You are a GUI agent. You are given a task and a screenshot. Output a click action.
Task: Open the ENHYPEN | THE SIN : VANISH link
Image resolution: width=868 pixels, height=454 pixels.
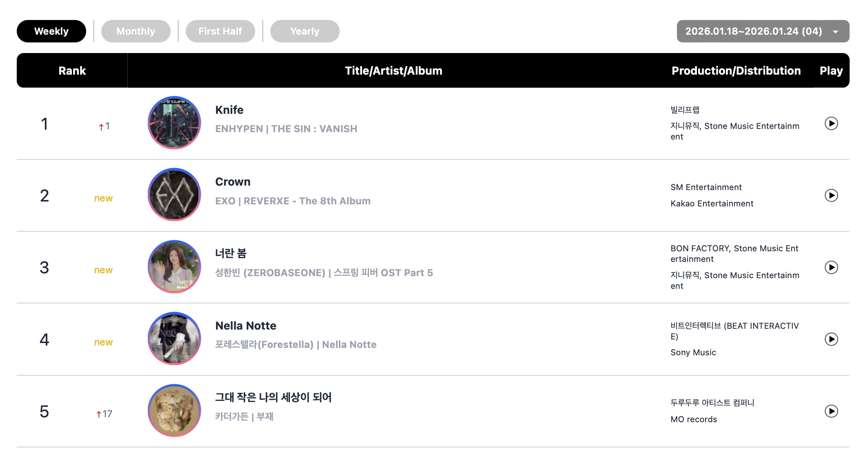(286, 129)
